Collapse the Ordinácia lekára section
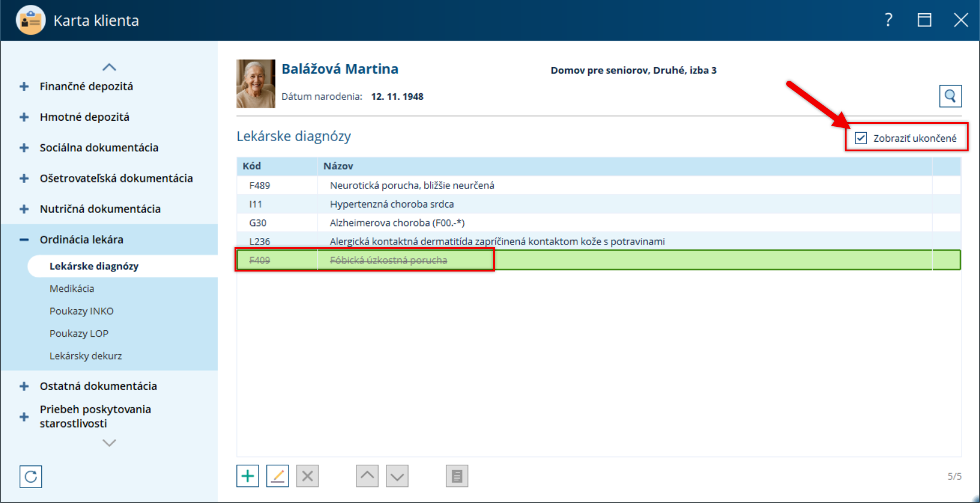 click(x=24, y=239)
